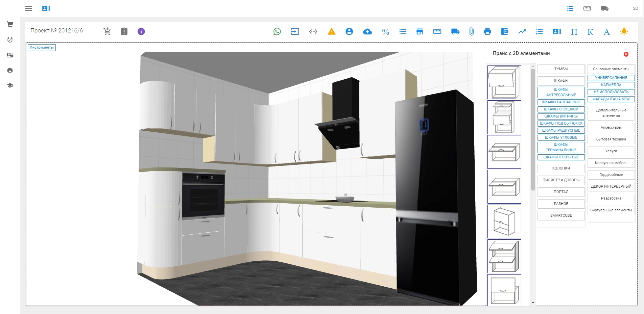Image resolution: width=644 pixels, height=314 pixels.
Task: Expand the Бытовая техника section
Action: 611,139
